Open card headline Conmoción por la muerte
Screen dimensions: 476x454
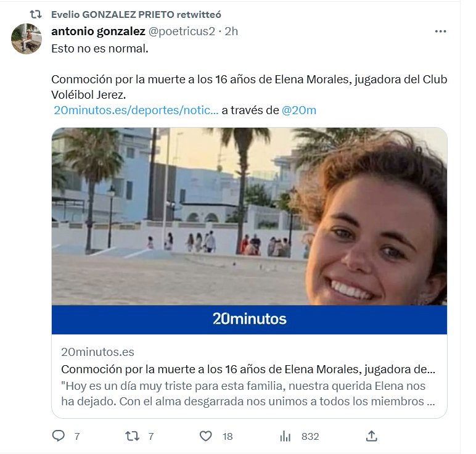pyautogui.click(x=248, y=369)
